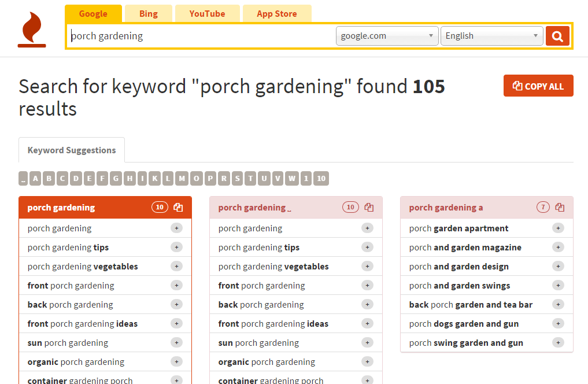The height and width of the screenshot is (384, 588).
Task: Add 'porch swing garden and gun' keyword
Action: (559, 343)
